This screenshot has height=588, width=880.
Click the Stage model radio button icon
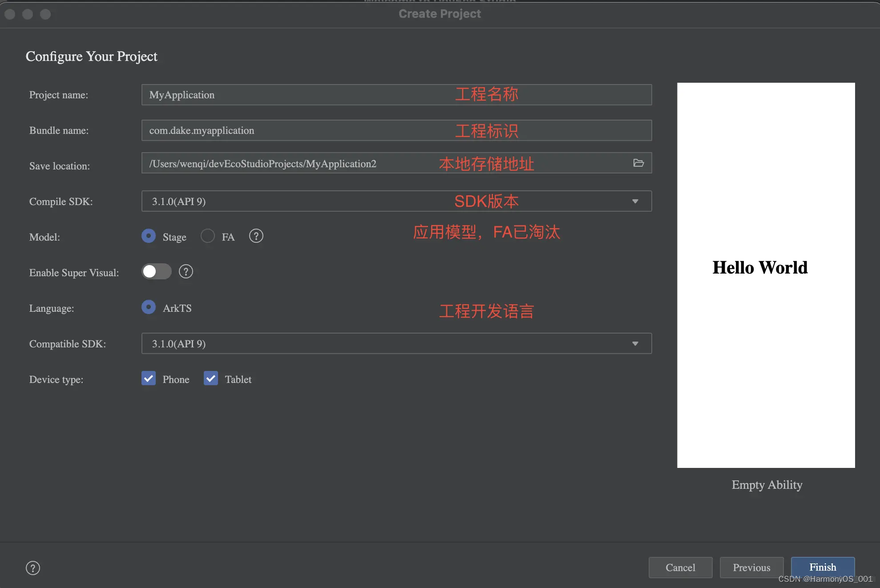(148, 236)
